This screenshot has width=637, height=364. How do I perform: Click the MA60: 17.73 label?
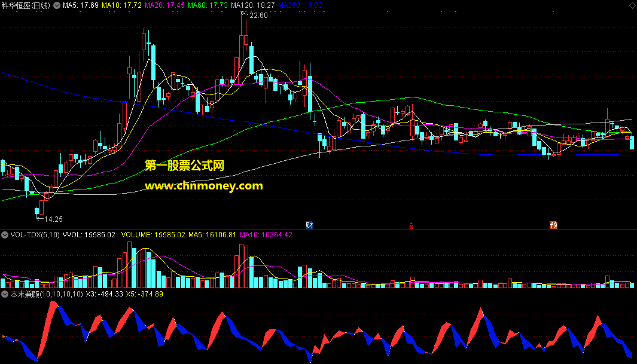tap(208, 5)
